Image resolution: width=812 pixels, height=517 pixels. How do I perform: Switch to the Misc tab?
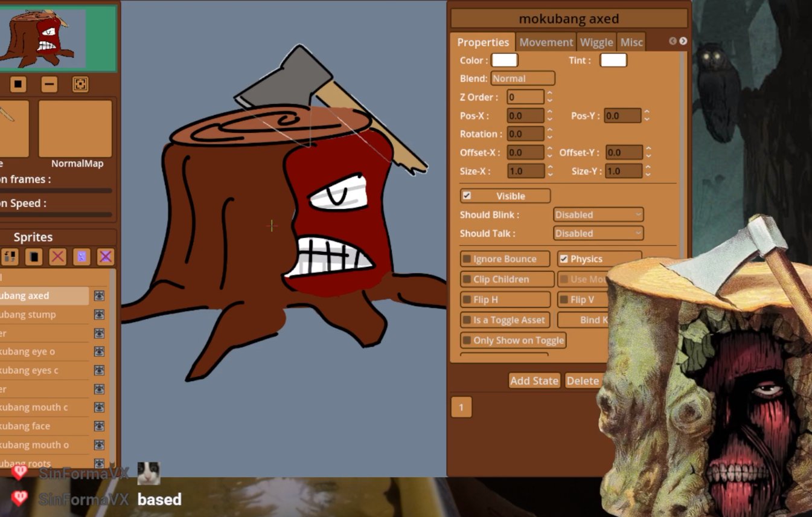click(x=631, y=42)
